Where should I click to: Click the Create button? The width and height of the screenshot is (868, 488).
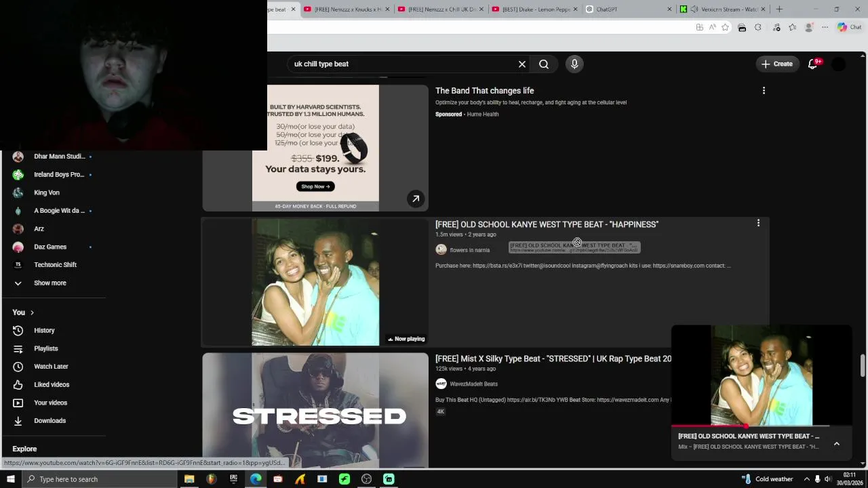776,64
